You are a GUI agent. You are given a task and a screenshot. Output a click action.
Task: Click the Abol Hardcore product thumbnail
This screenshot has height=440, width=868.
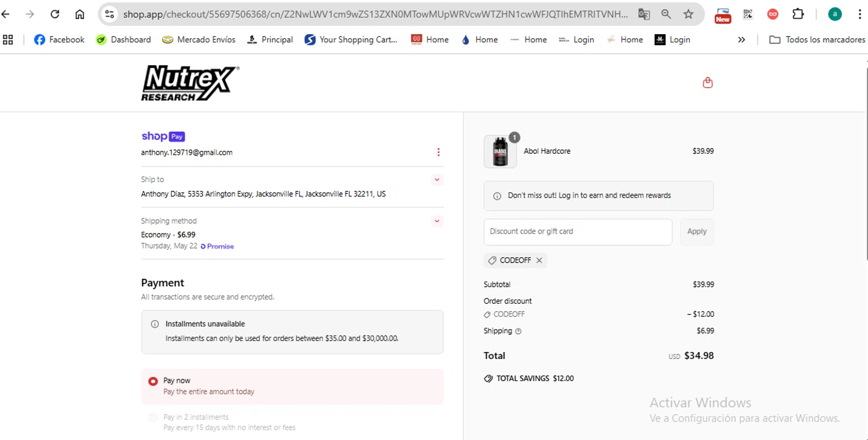pyautogui.click(x=500, y=151)
